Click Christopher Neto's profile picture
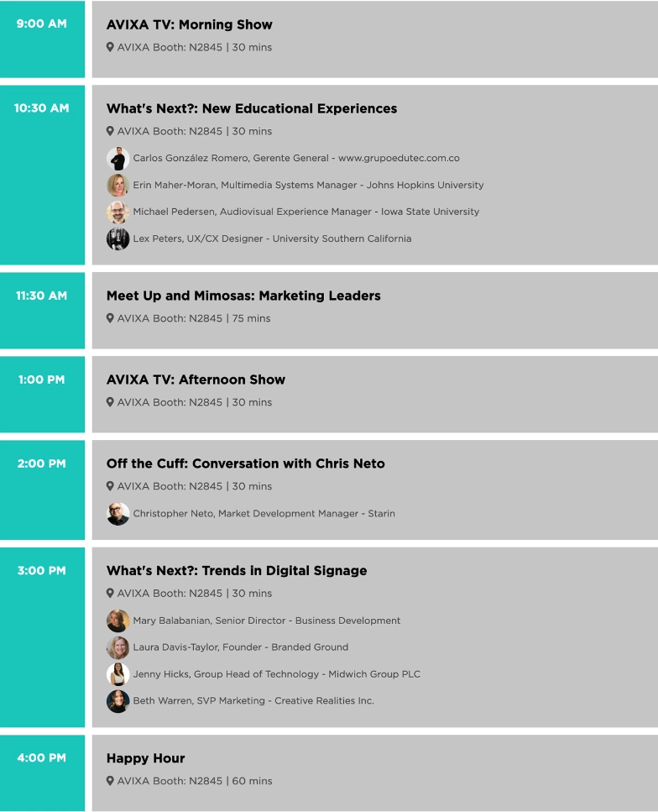This screenshot has height=812, width=658. point(118,514)
